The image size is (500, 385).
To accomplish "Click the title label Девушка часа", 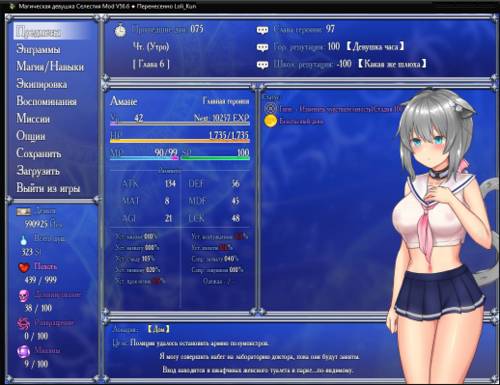I will [375, 47].
